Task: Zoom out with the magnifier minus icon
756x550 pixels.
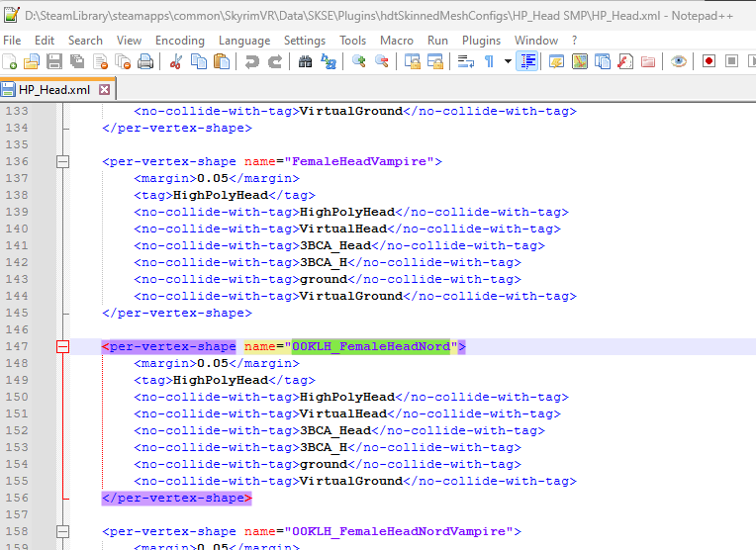Action: pos(382,61)
